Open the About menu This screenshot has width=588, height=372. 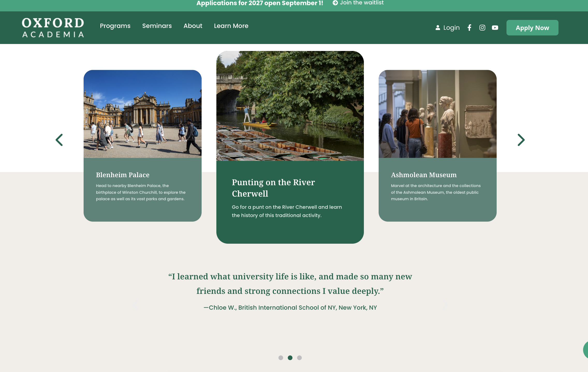(x=193, y=26)
